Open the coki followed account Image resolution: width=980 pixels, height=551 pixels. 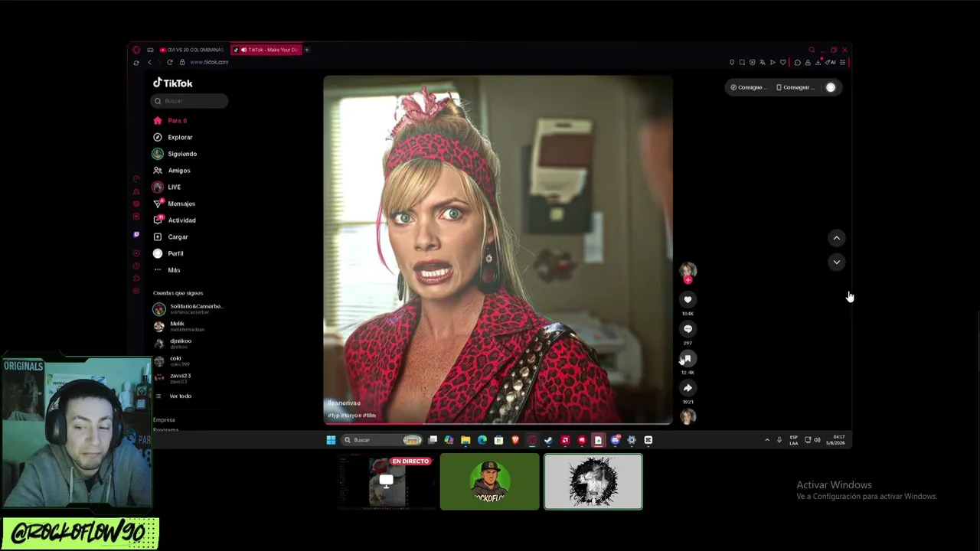[x=171, y=360]
